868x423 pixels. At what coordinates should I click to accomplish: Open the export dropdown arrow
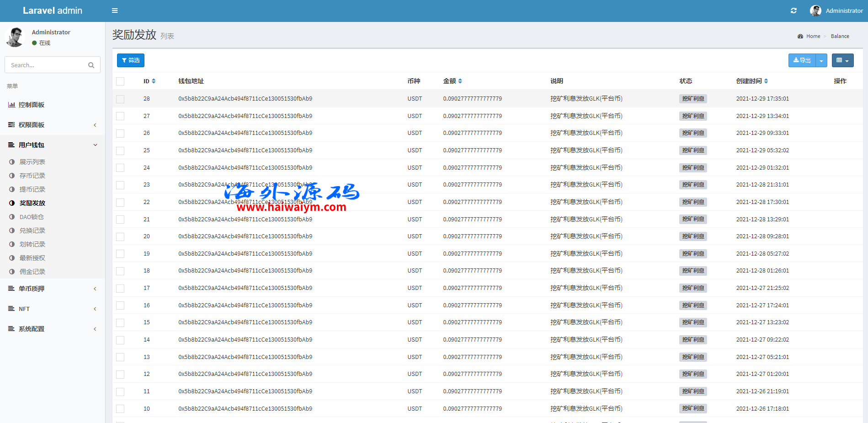(x=821, y=60)
